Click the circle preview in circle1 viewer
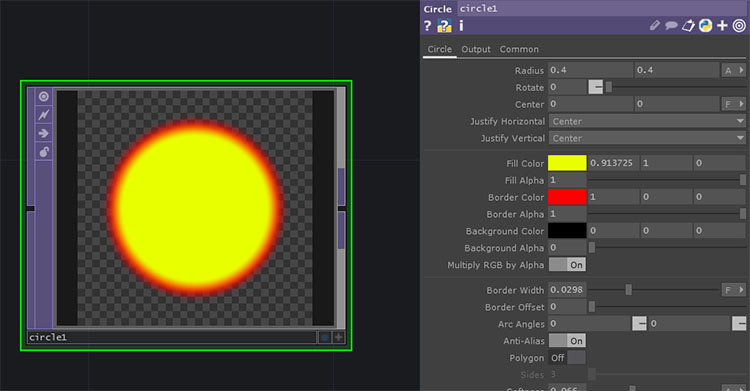750x391 pixels. [195, 208]
